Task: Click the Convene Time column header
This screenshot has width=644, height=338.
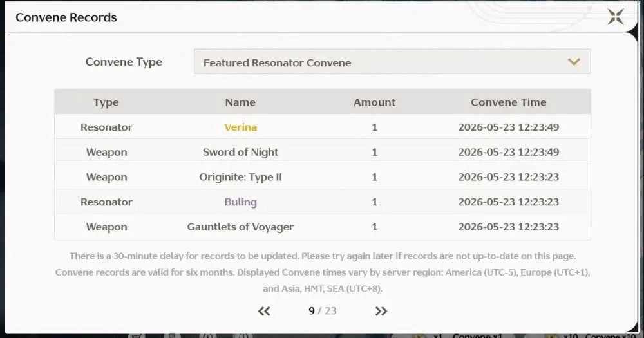Action: (509, 102)
